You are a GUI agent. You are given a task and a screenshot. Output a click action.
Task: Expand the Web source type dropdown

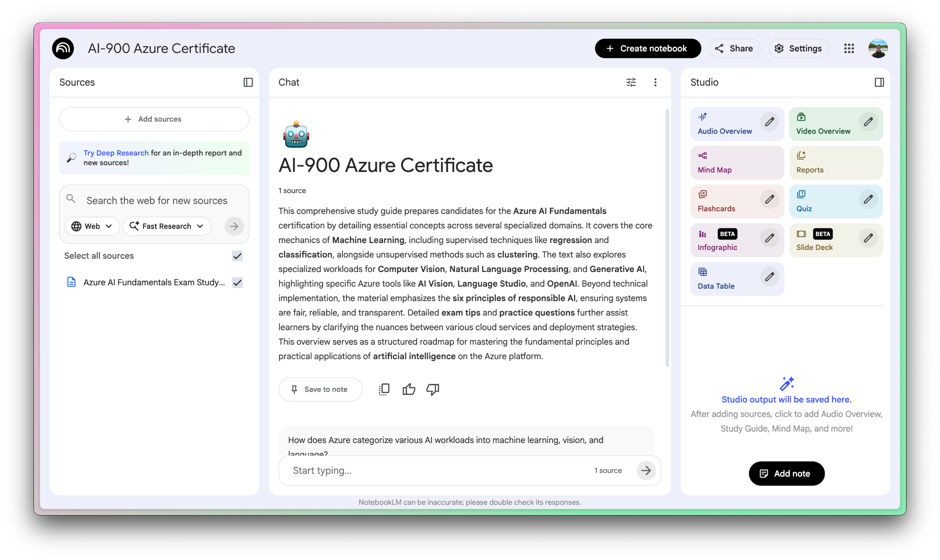pos(92,226)
